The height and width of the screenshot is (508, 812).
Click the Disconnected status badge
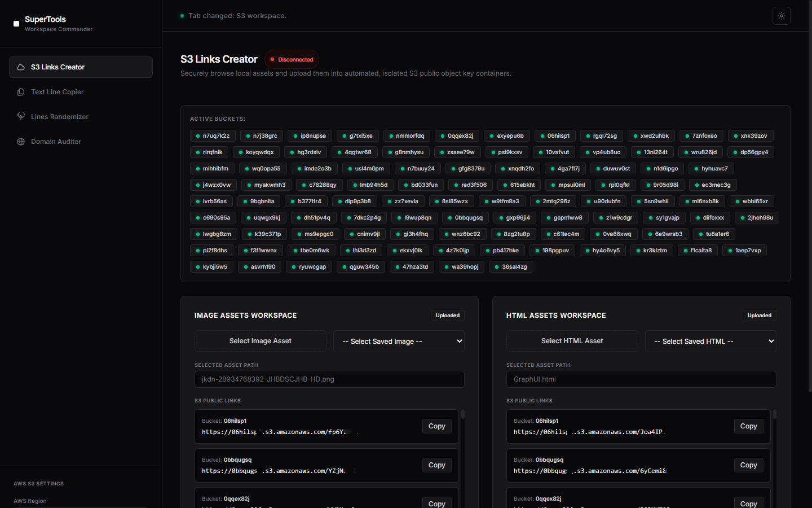click(x=292, y=59)
